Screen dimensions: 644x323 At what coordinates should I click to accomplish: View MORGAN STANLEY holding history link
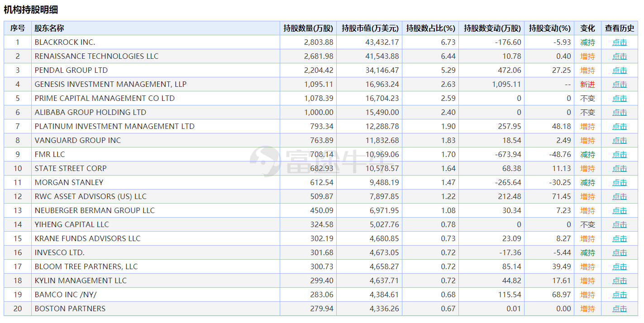(x=620, y=183)
